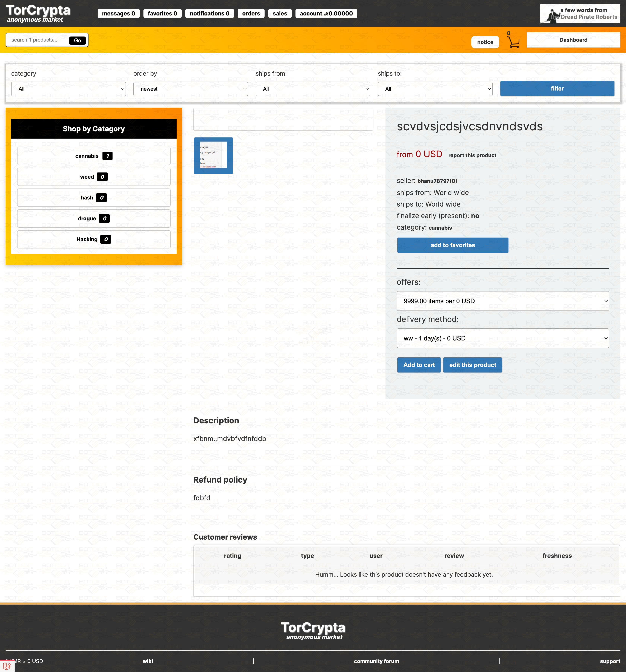Click the add to favorites button
This screenshot has height=672, width=626.
click(452, 245)
